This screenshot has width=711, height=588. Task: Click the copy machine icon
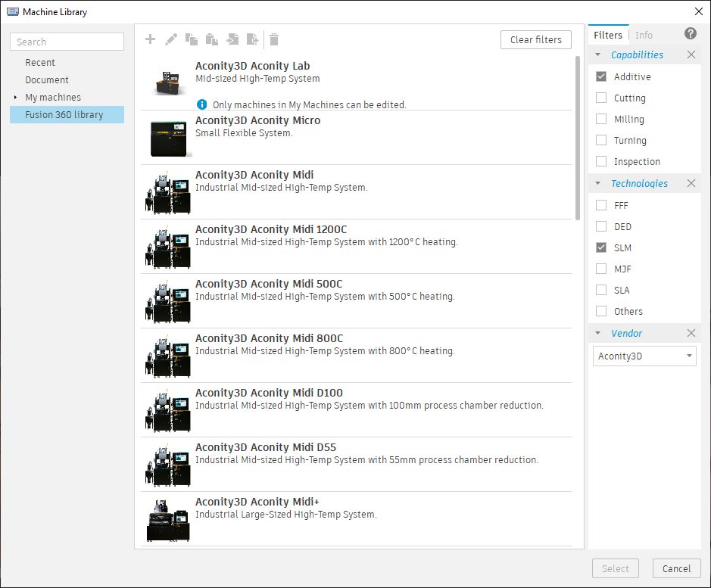(192, 39)
